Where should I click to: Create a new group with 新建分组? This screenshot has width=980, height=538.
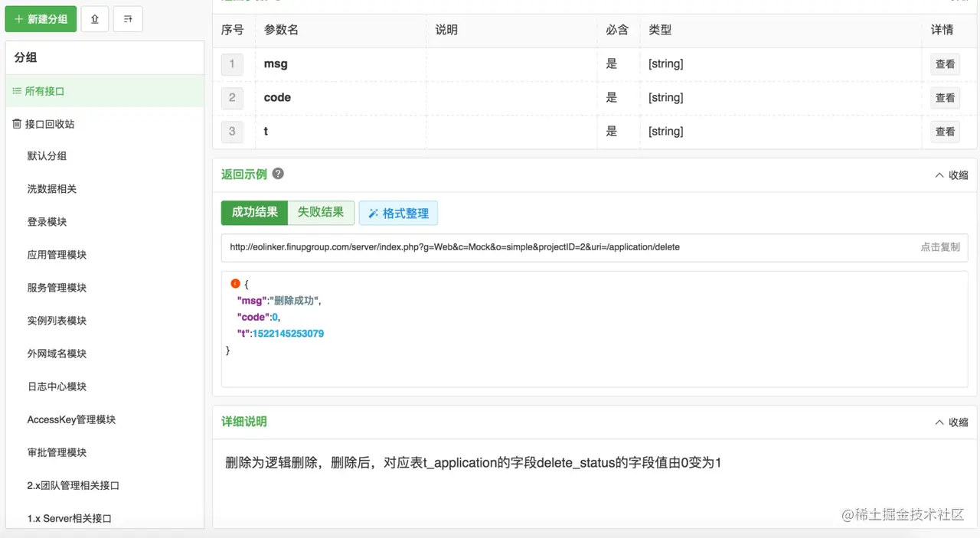pyautogui.click(x=41, y=19)
